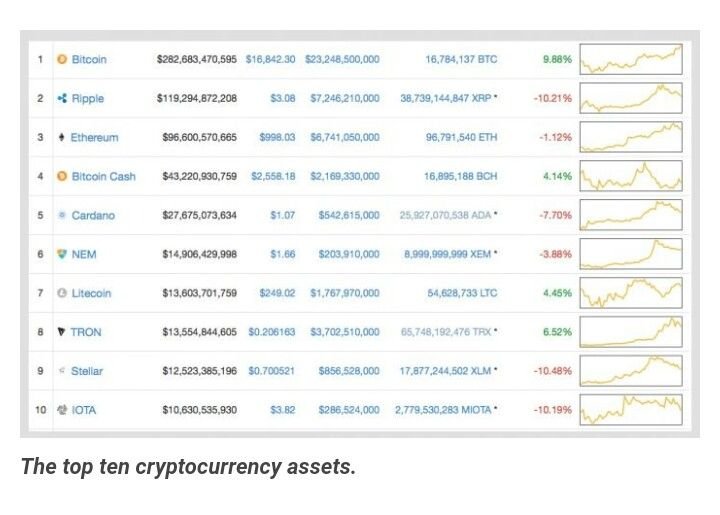Click the Ethereum diamond icon
This screenshot has width=720, height=515.
tap(62, 137)
